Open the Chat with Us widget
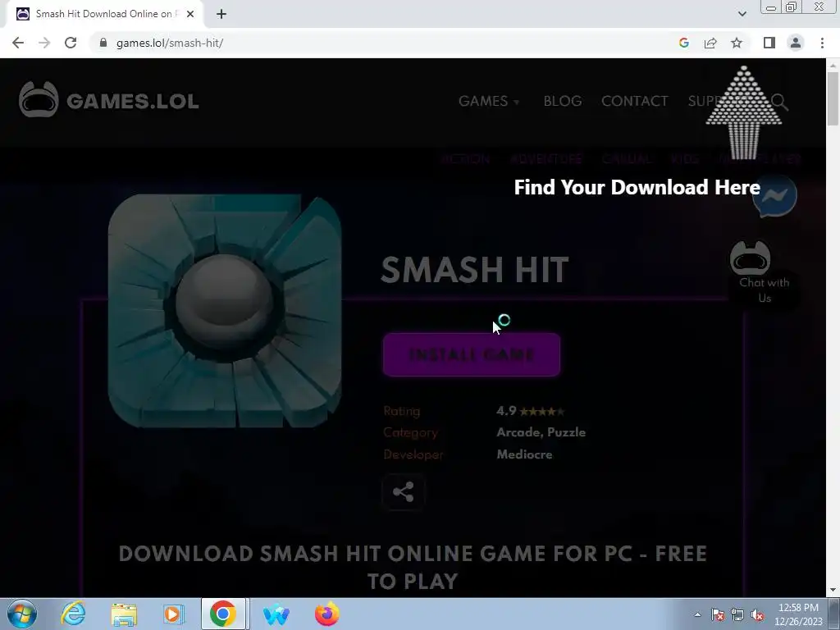The height and width of the screenshot is (630, 840). pos(764,274)
